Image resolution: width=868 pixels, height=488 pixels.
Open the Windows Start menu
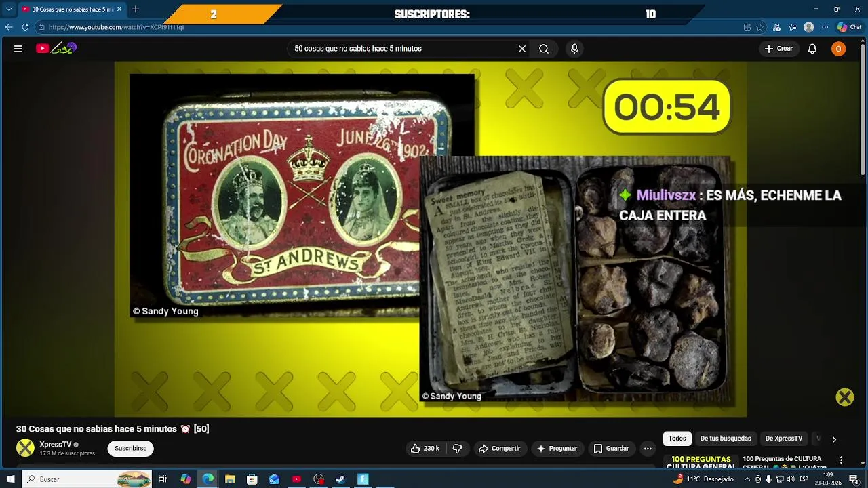click(10, 479)
